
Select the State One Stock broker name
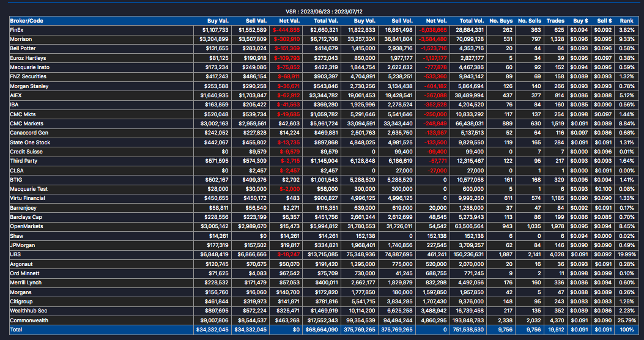click(x=30, y=142)
